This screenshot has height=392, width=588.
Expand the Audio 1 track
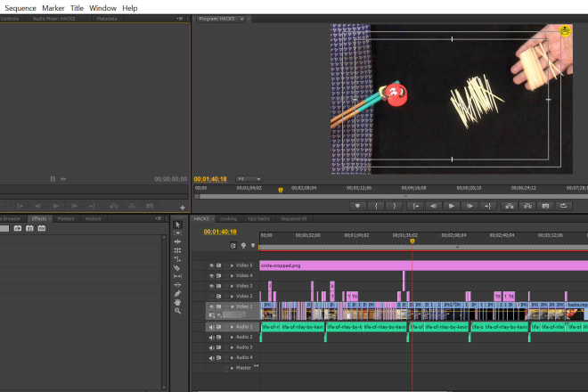[x=233, y=327]
